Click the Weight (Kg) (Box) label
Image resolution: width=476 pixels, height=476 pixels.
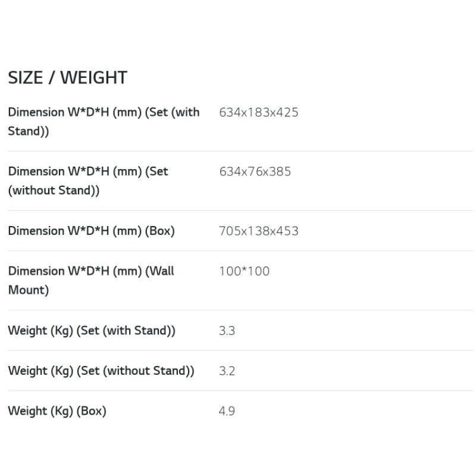click(57, 411)
